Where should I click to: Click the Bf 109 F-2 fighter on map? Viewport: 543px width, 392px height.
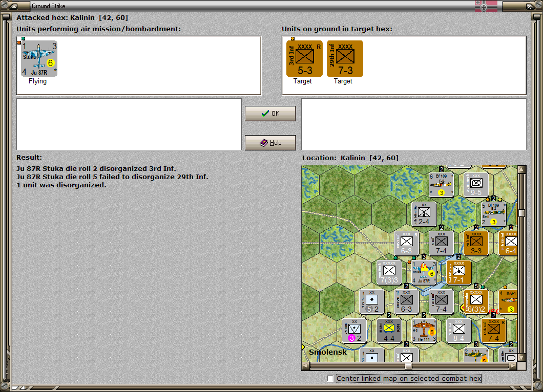[x=441, y=185]
